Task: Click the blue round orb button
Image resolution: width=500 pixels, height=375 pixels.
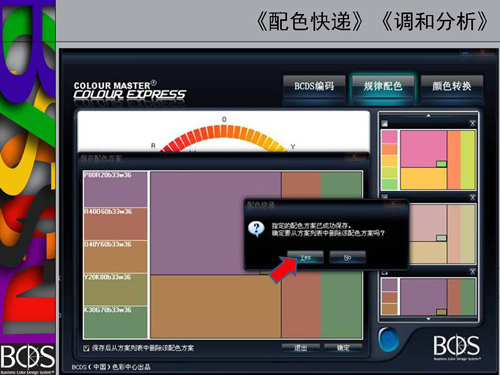Action: point(388,340)
